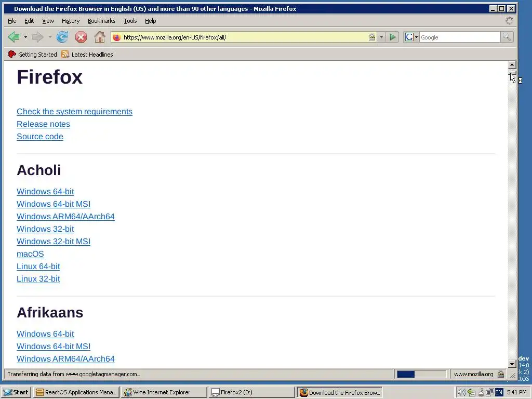Stop loading with the red X button

point(81,37)
